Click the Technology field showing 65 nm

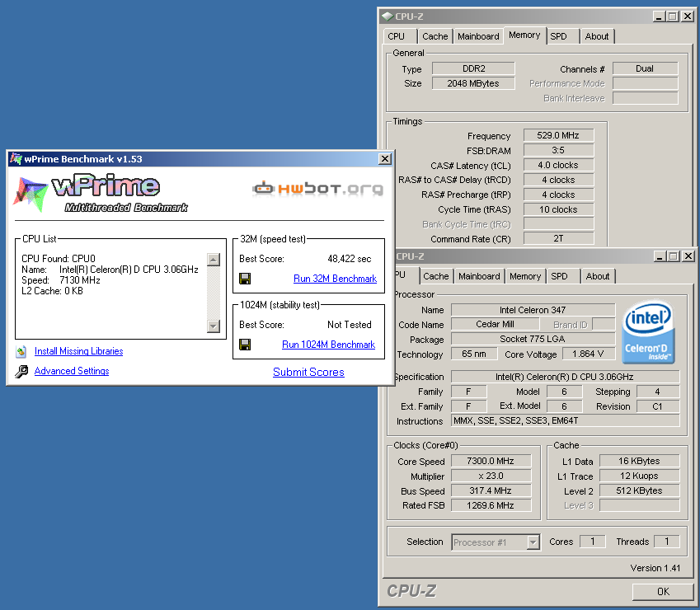click(x=474, y=354)
